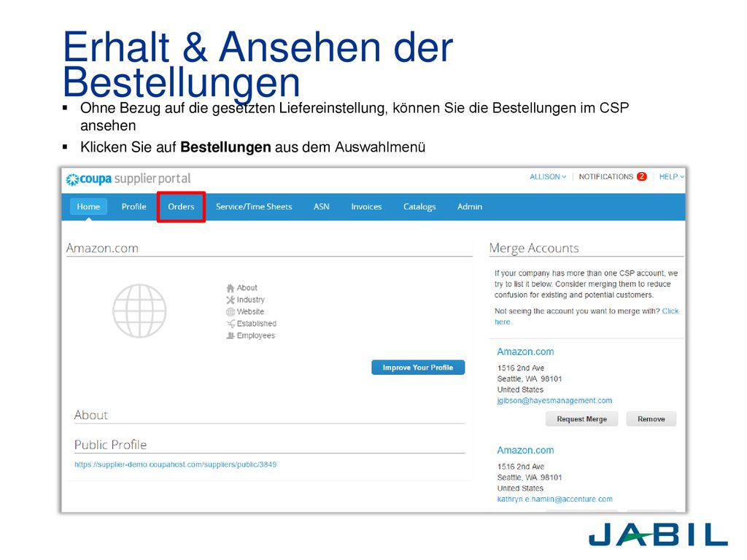This screenshot has height=560, width=747.
Task: Click the Coupa supplier portal logo
Action: tap(128, 179)
